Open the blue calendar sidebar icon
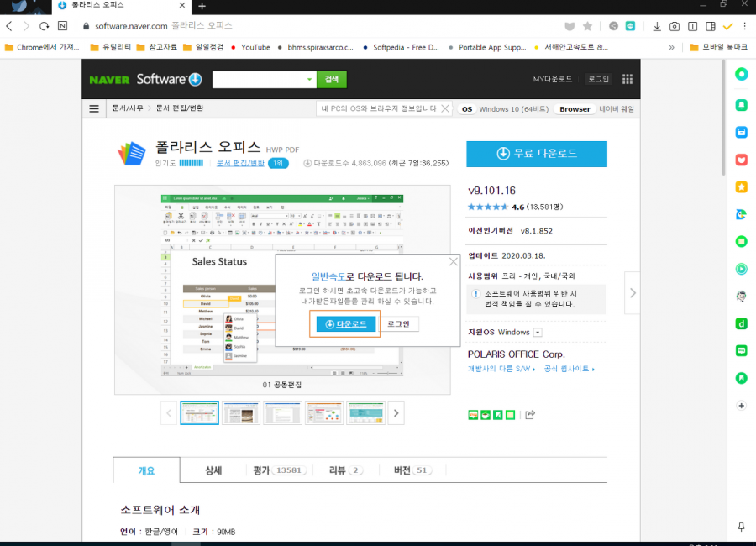This screenshot has width=756, height=546. tap(742, 132)
